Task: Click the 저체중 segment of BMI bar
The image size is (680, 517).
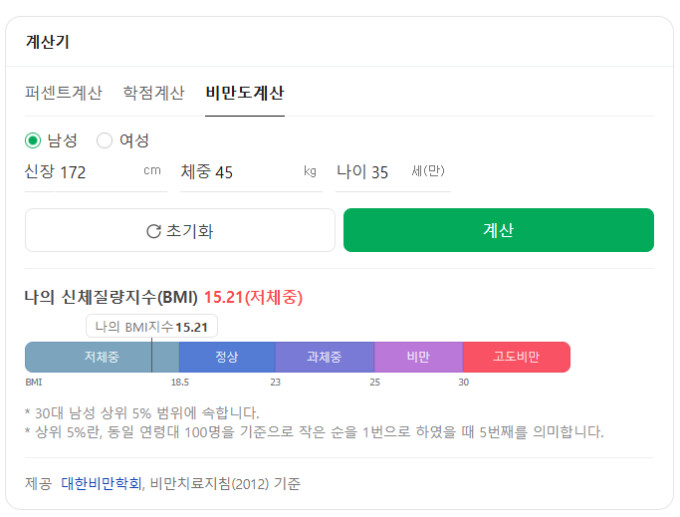Action: tap(101, 357)
